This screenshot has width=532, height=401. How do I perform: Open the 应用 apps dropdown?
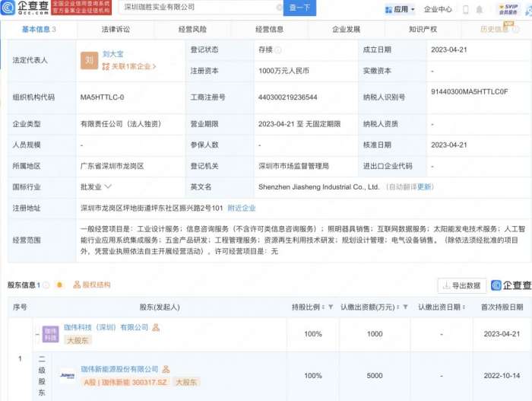click(x=401, y=10)
